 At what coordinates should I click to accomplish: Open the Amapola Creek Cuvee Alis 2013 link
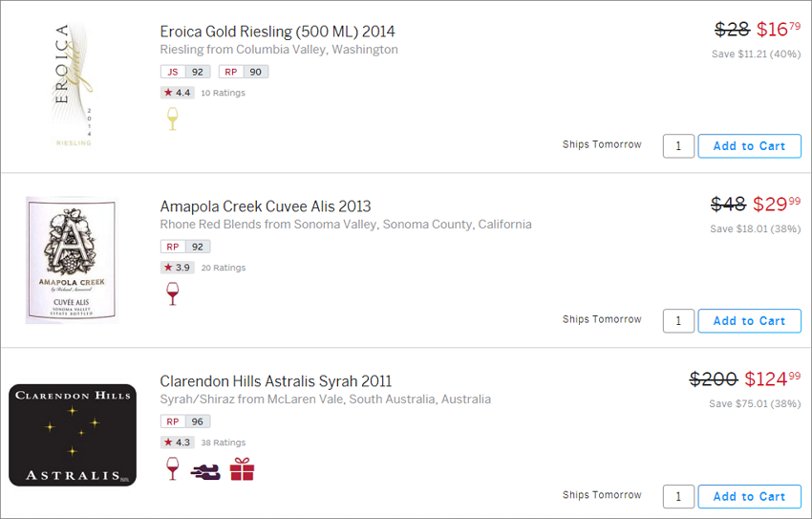point(266,206)
